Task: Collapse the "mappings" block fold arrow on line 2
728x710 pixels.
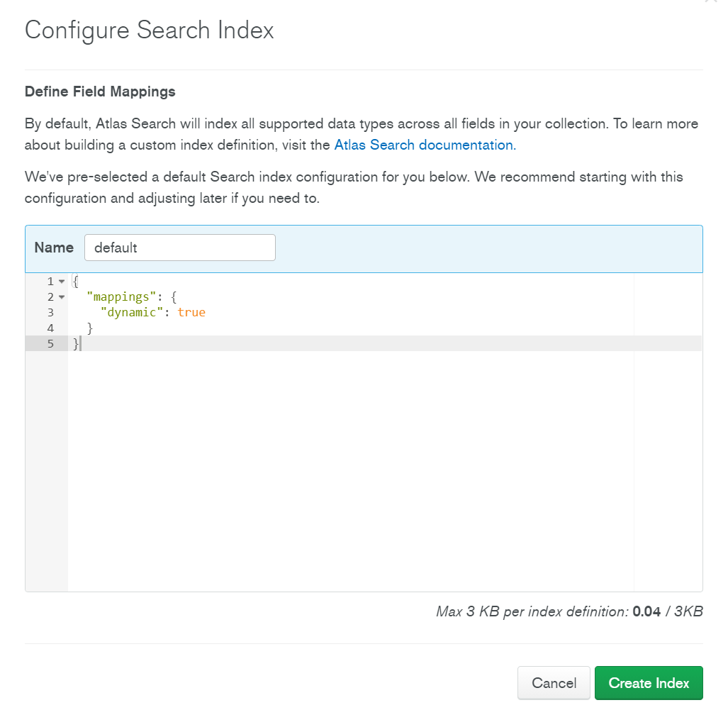Action: click(61, 297)
